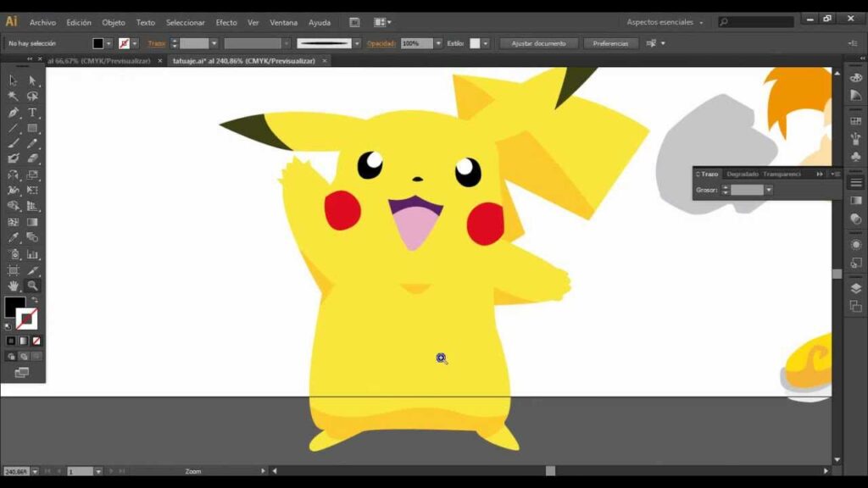Switch paint mode to Gradient

(23, 341)
